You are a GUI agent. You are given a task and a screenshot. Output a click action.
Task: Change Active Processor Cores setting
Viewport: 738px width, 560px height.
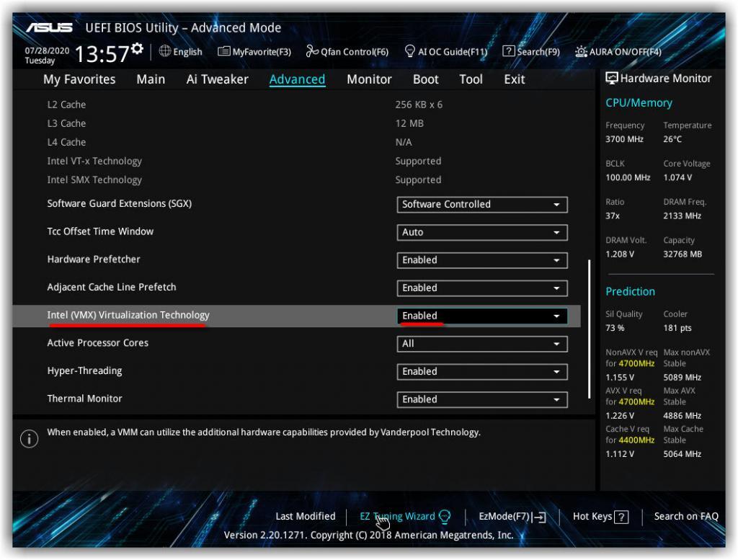[481, 344]
